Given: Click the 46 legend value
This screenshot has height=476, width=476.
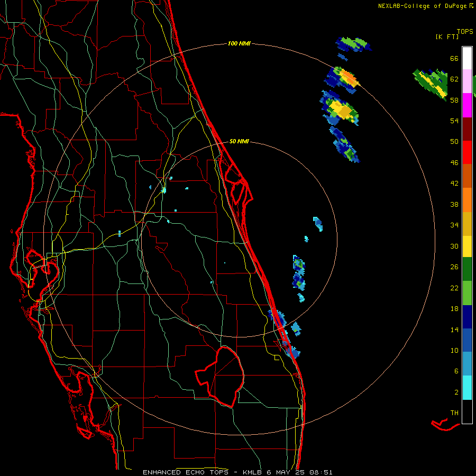Looking at the screenshot, I should pos(454,163).
